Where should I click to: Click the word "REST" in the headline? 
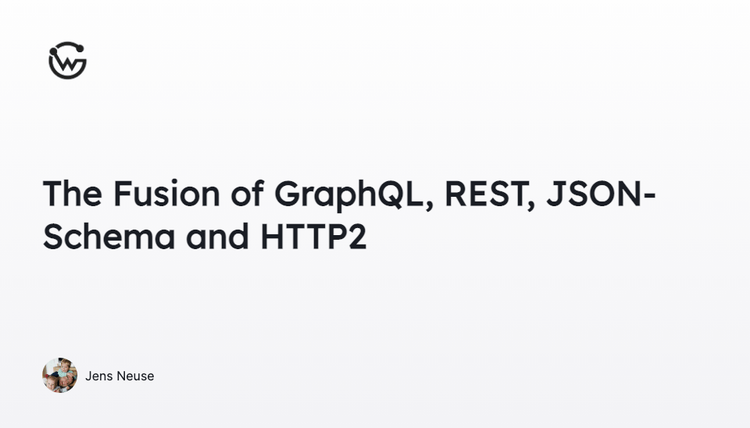483,193
